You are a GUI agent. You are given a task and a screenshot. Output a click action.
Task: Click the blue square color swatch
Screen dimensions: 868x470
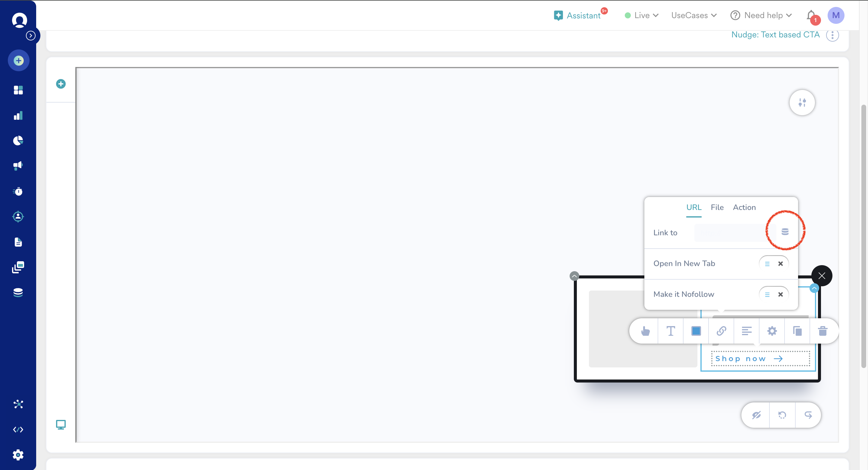coord(696,331)
